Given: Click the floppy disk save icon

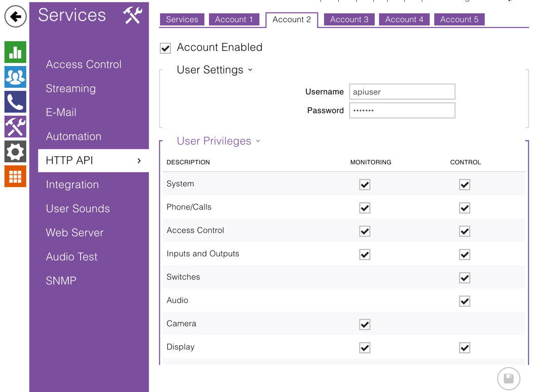Looking at the screenshot, I should pyautogui.click(x=508, y=378).
